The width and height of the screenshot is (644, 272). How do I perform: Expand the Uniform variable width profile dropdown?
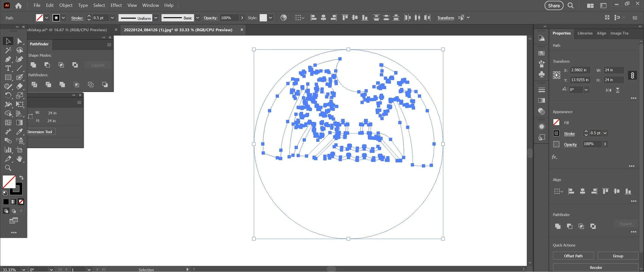pyautogui.click(x=156, y=18)
